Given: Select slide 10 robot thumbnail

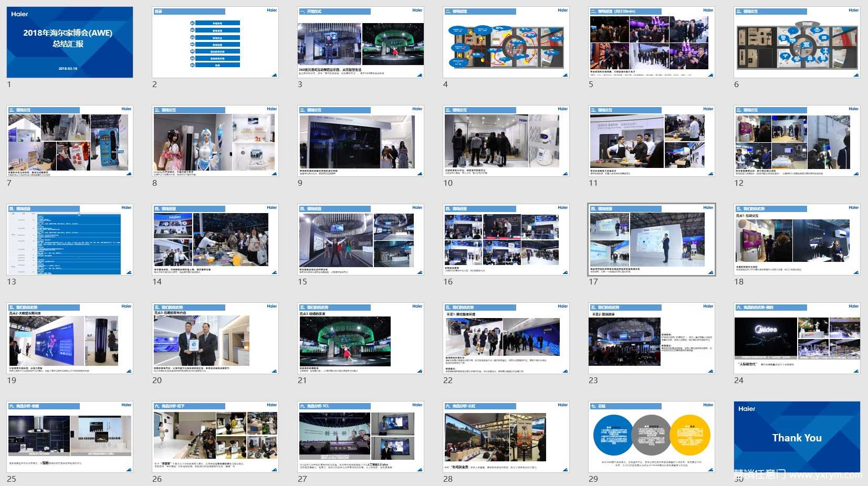Looking at the screenshot, I should (x=506, y=141).
